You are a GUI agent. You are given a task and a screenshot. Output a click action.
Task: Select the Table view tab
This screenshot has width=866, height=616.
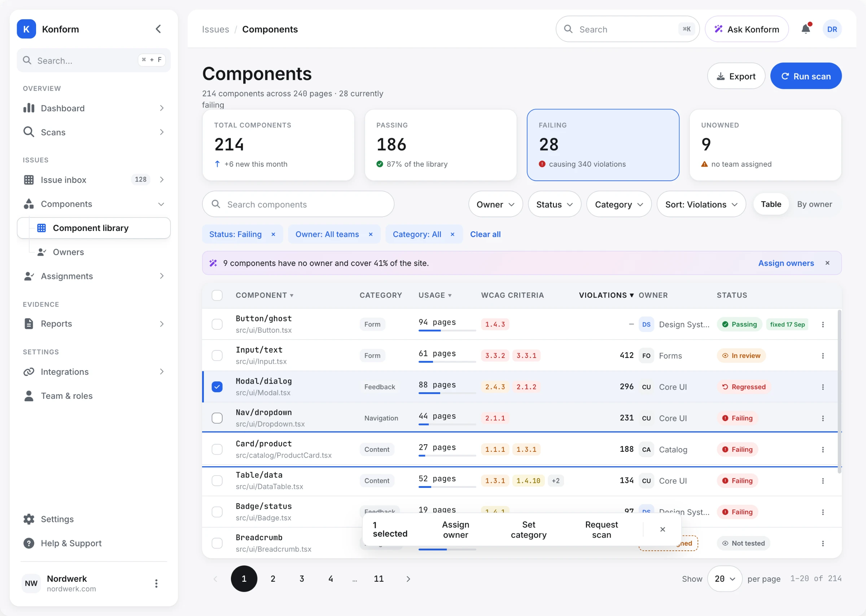coord(771,204)
